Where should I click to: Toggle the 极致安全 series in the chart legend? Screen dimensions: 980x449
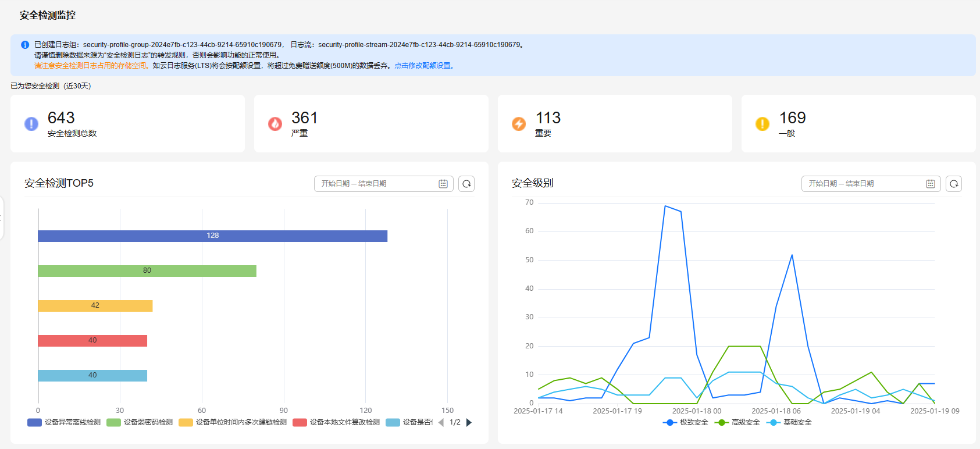[686, 422]
